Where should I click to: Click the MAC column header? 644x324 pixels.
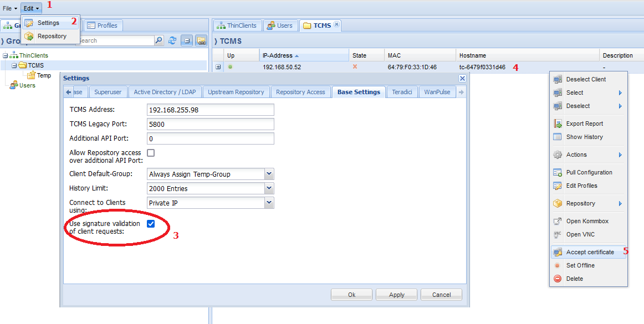420,55
